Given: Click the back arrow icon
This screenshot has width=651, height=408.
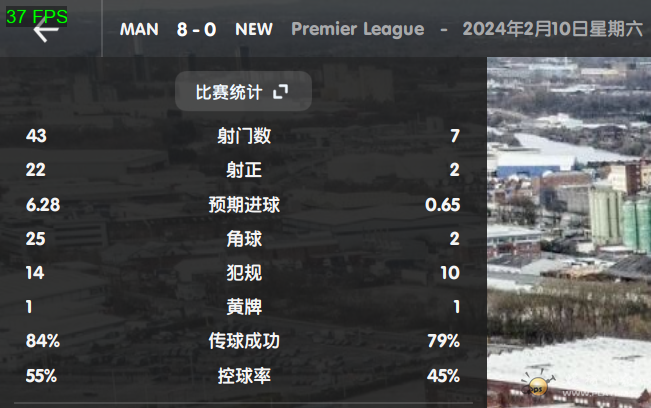Looking at the screenshot, I should click(46, 31).
